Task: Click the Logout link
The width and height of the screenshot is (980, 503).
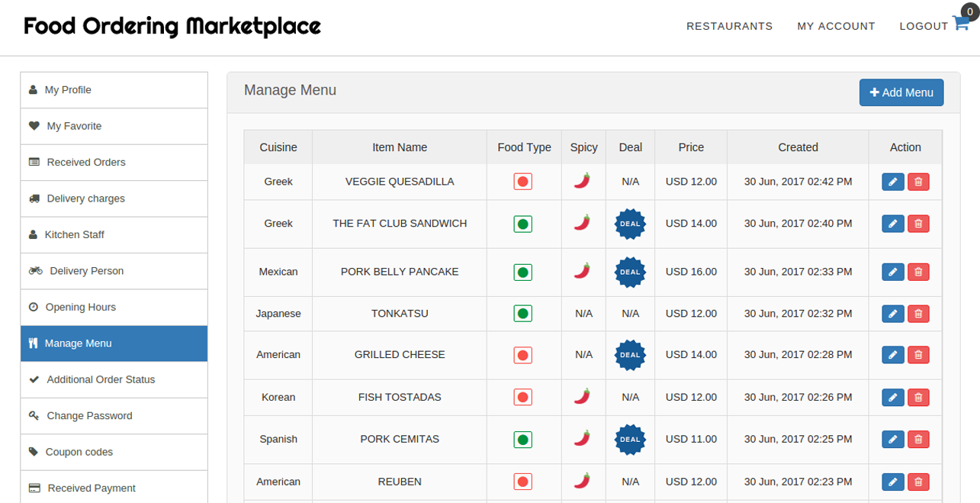Action: coord(924,26)
